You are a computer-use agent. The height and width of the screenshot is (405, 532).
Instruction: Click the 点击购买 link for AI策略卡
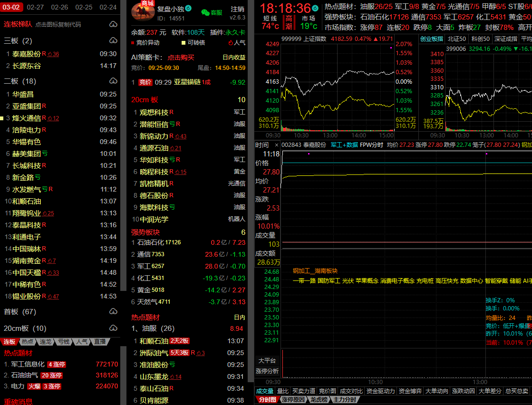(181, 58)
